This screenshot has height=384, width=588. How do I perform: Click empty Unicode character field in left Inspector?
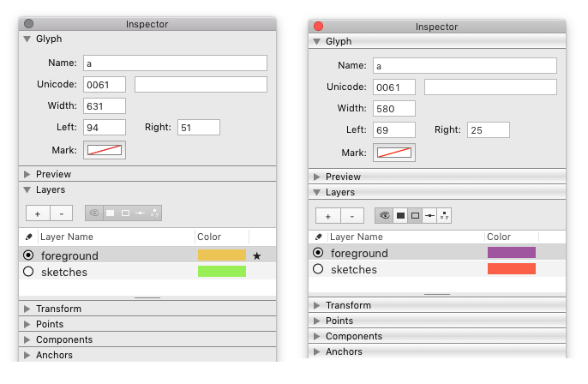201,84
